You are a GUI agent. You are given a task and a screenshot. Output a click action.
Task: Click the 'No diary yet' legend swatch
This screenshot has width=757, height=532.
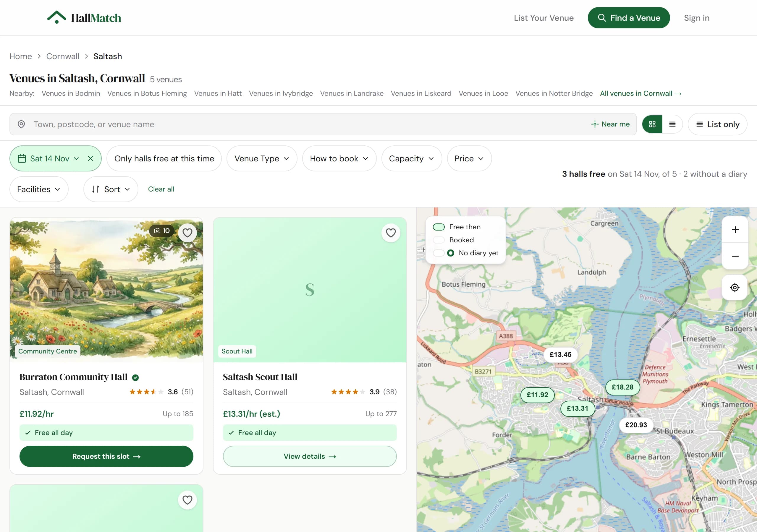click(444, 253)
